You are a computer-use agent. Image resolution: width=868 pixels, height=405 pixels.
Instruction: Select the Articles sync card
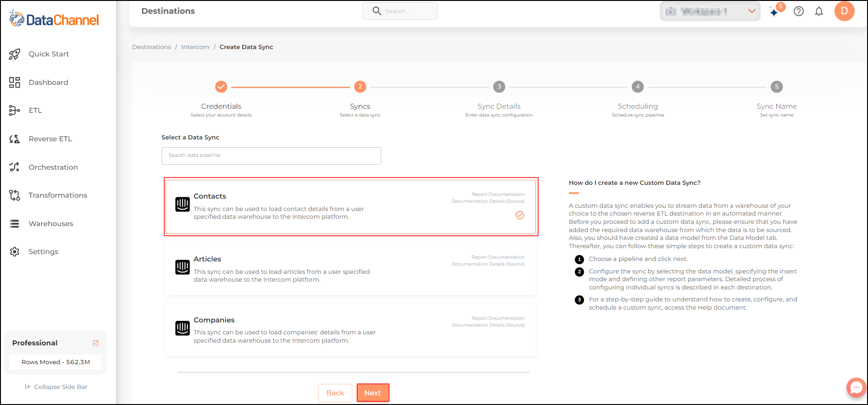(351, 269)
